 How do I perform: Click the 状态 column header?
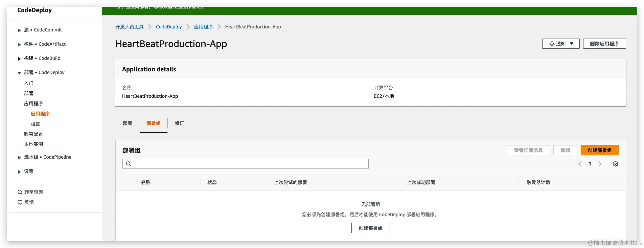(212, 182)
